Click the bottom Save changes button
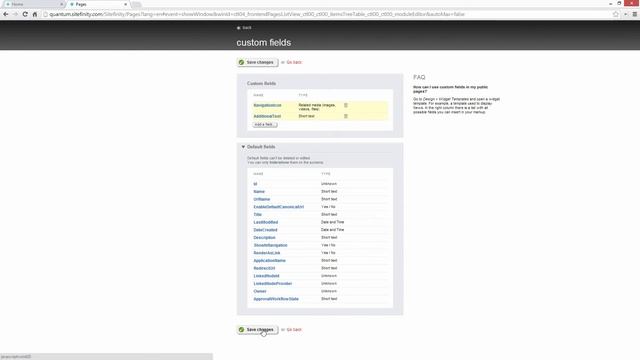 (x=257, y=329)
